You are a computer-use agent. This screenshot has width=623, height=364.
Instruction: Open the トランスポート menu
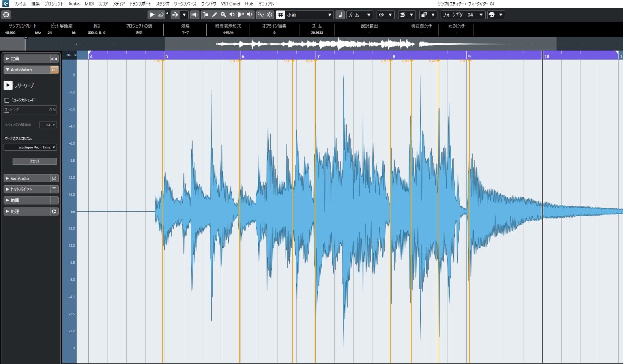coord(140,4)
